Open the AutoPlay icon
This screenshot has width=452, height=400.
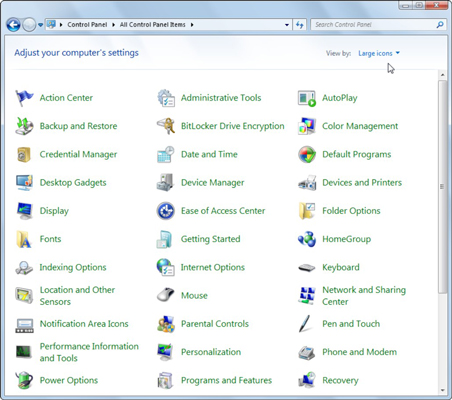point(307,98)
